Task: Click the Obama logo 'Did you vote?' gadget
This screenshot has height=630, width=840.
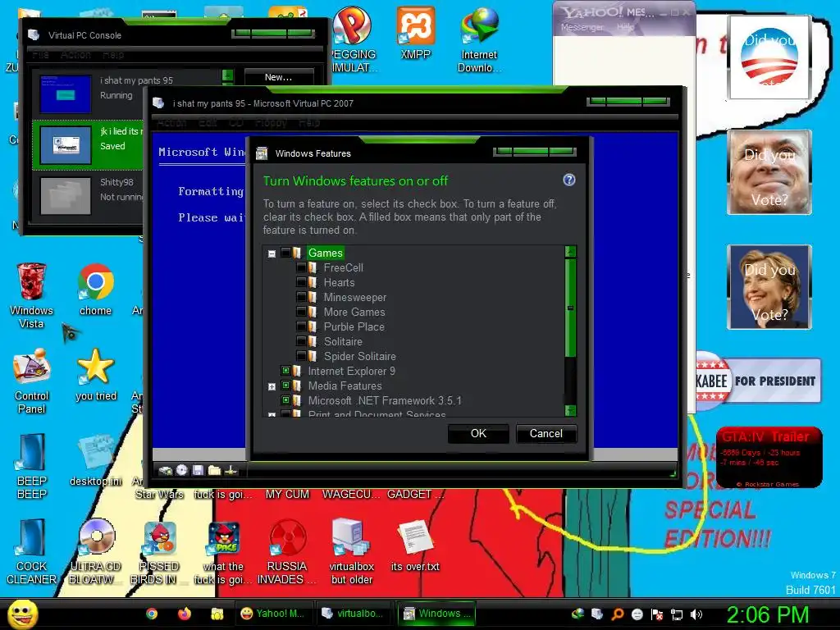Action: (x=769, y=57)
